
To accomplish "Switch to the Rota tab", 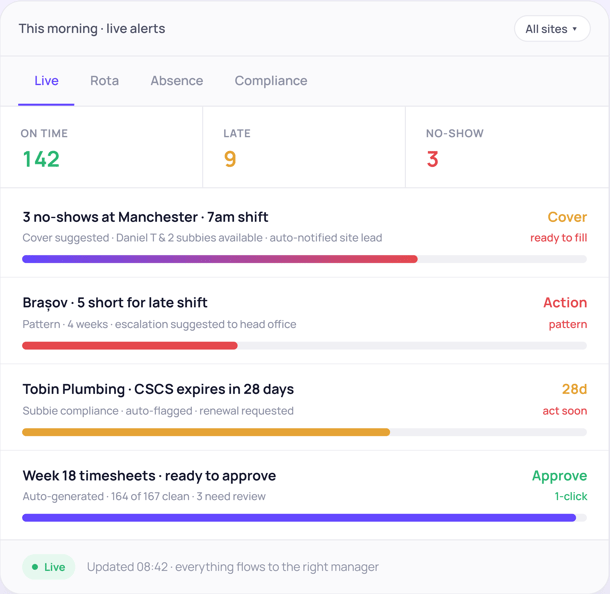I will click(104, 81).
